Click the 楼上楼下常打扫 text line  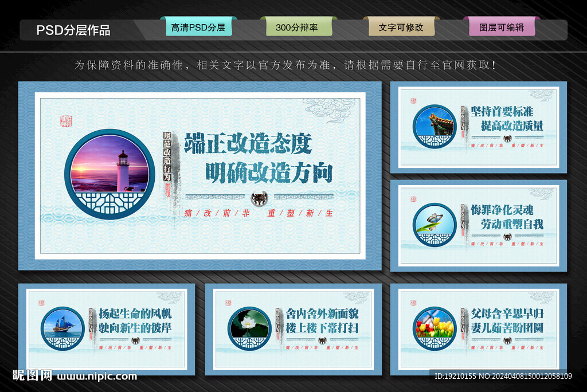point(322,328)
